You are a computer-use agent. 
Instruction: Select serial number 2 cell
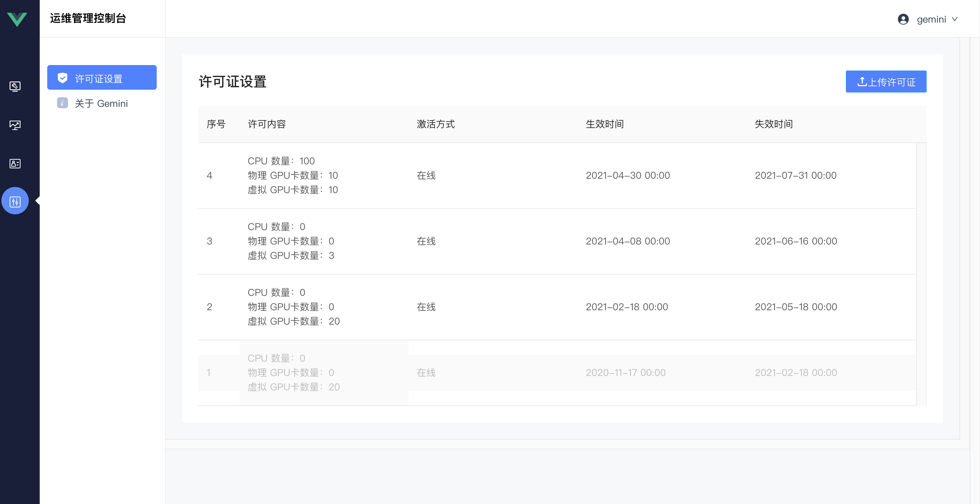click(x=209, y=307)
